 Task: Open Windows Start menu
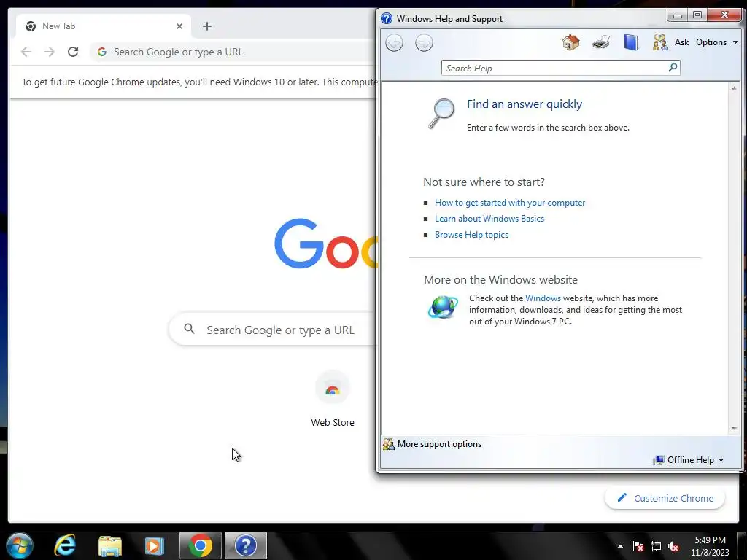[20, 545]
